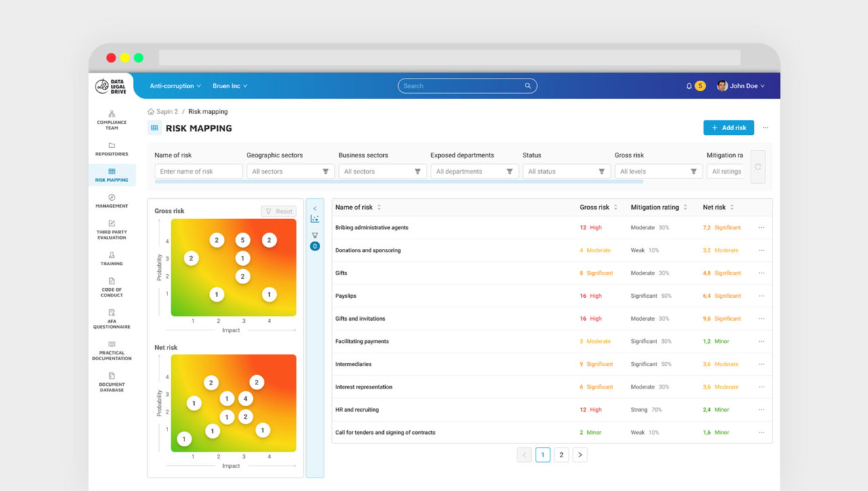Image resolution: width=868 pixels, height=491 pixels.
Task: Click Reset on Gross risk chart
Action: (279, 212)
